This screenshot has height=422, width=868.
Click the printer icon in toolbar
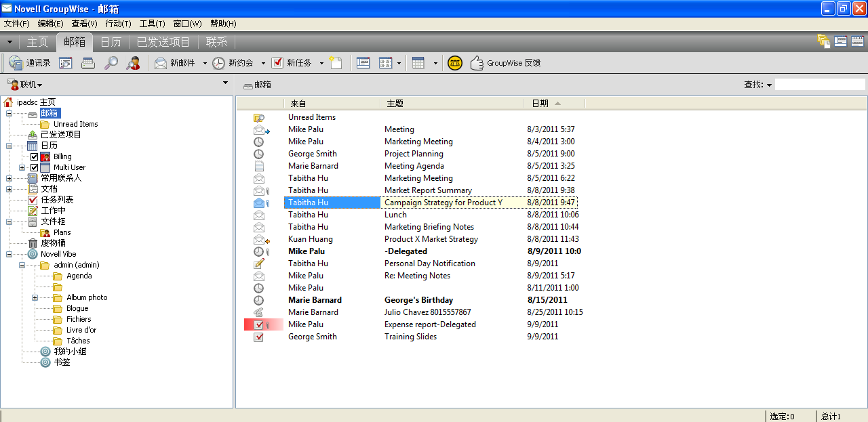[88, 63]
